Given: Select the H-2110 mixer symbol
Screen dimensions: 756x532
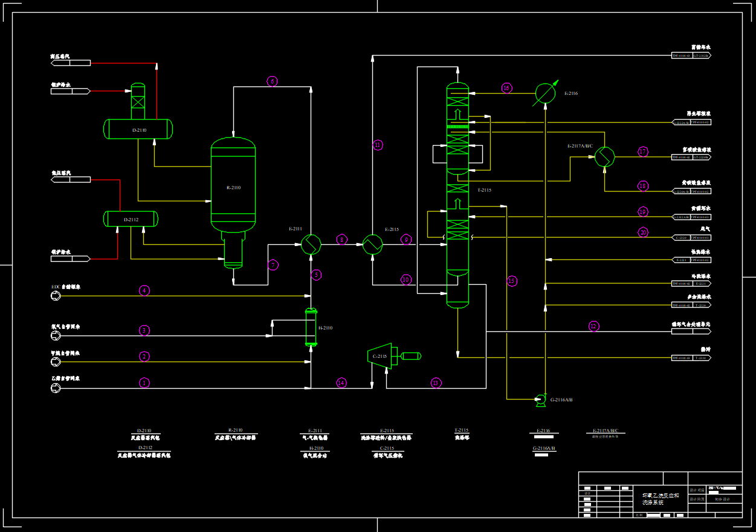Looking at the screenshot, I should click(x=311, y=327).
